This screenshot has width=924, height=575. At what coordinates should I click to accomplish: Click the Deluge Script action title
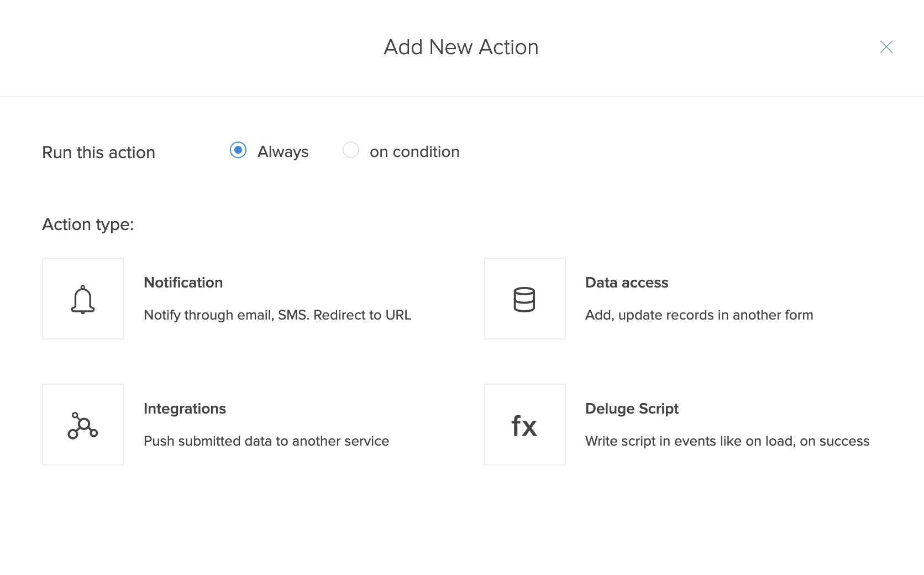click(632, 409)
